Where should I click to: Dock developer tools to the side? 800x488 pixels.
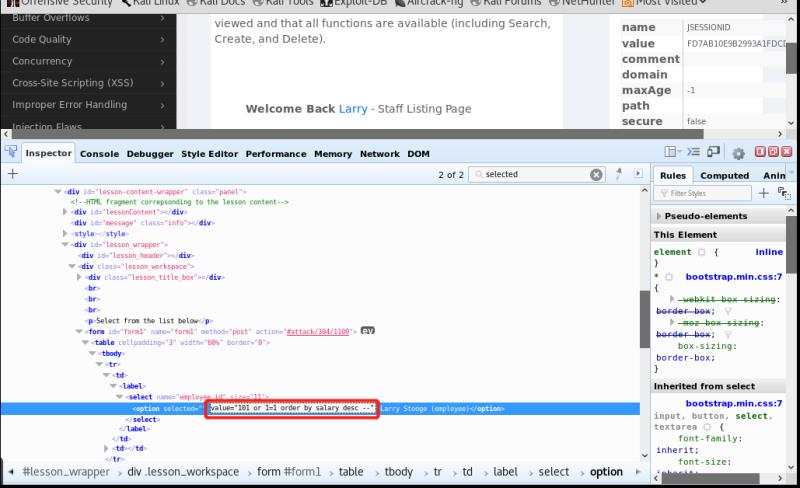760,152
